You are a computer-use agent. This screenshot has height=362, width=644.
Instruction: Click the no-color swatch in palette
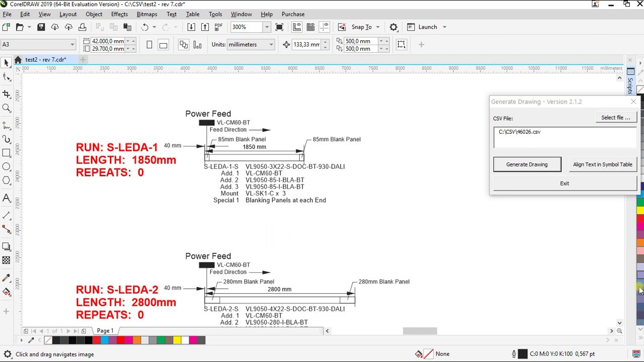pyautogui.click(x=48, y=340)
